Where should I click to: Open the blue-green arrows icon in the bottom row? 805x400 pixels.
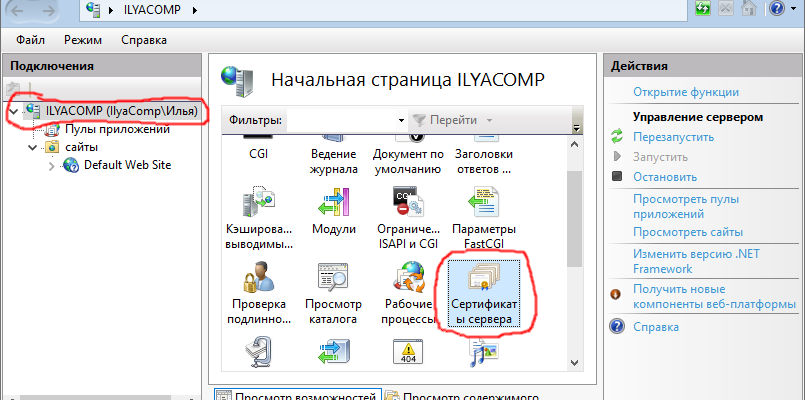point(334,353)
